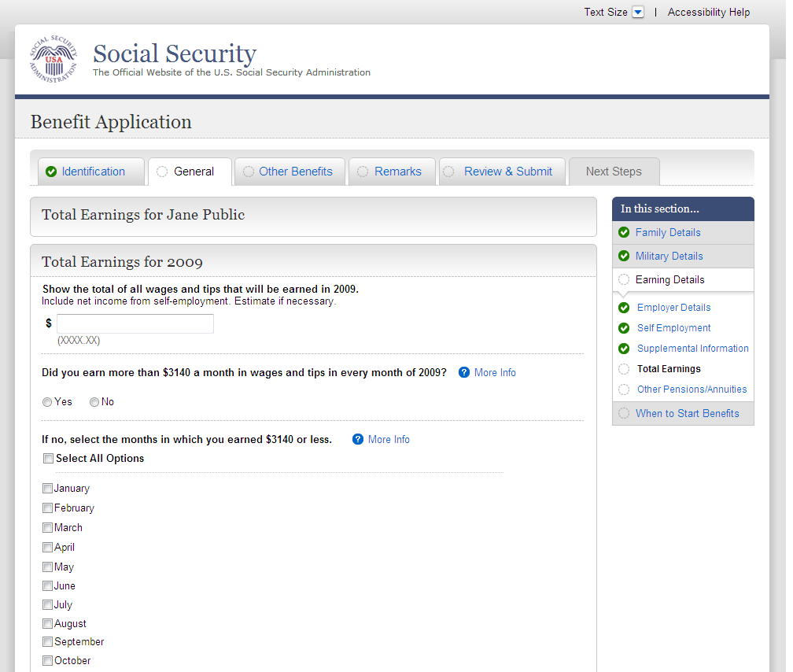Screen dimensions: 793x672
Task: Click the More Info question icon beside wages question
Action: click(x=464, y=372)
